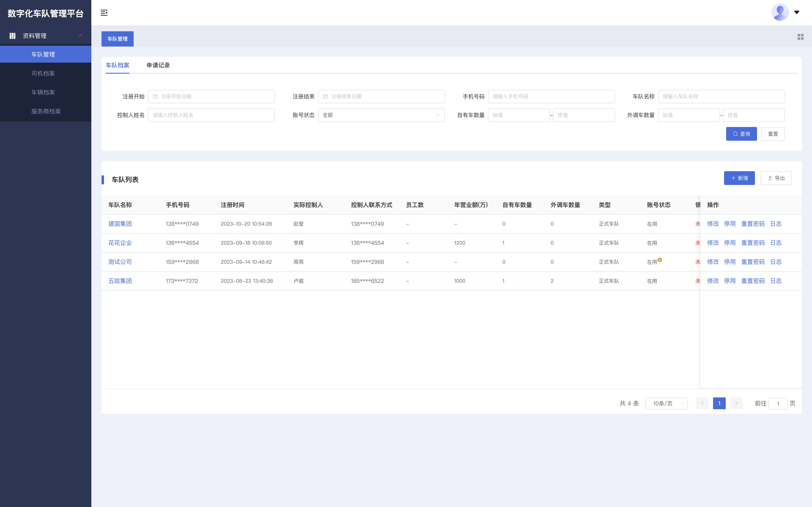Click the 注册开始 date field
The width and height of the screenshot is (812, 507).
point(211,96)
